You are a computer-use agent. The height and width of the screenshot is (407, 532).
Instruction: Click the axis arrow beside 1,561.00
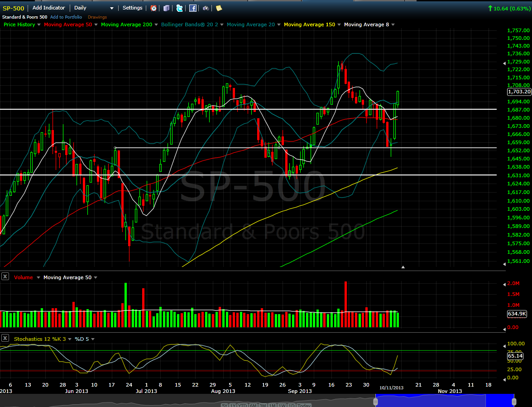(504, 264)
